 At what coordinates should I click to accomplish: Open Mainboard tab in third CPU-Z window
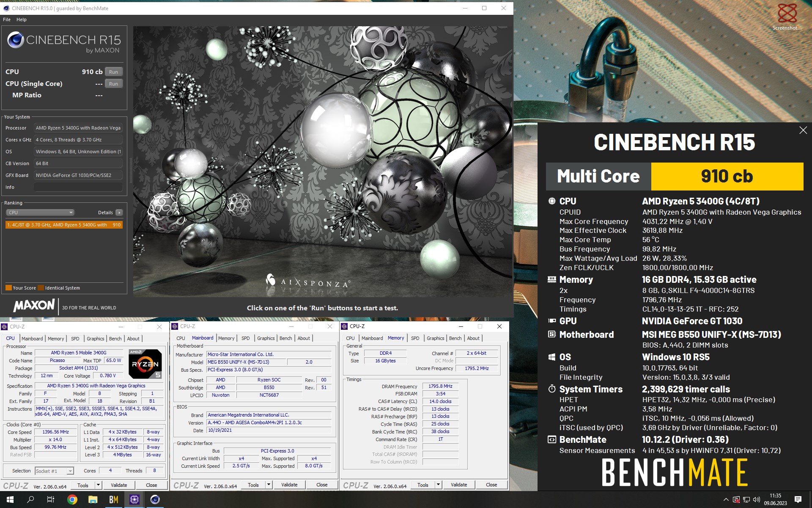click(372, 338)
